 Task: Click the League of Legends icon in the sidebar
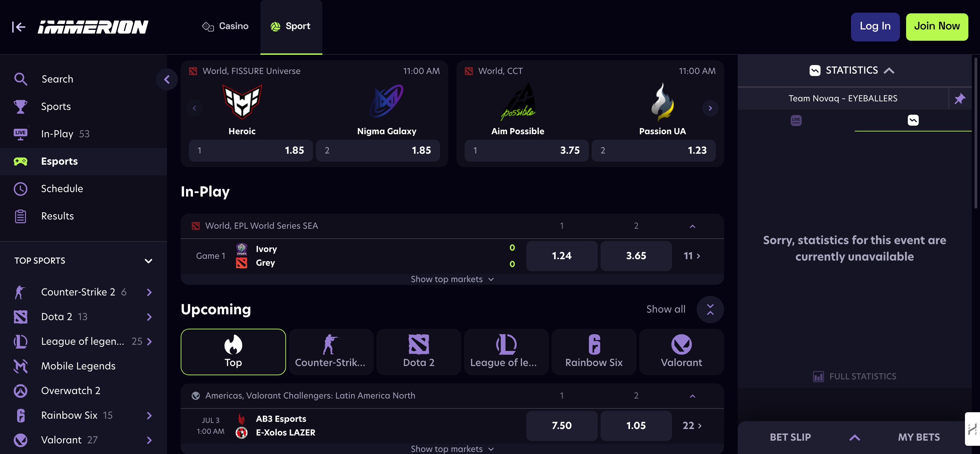click(21, 341)
